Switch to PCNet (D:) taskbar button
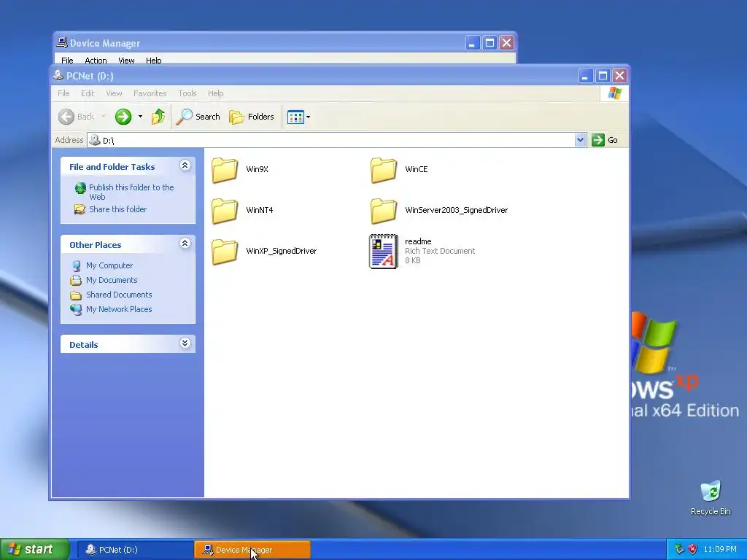 coord(135,550)
